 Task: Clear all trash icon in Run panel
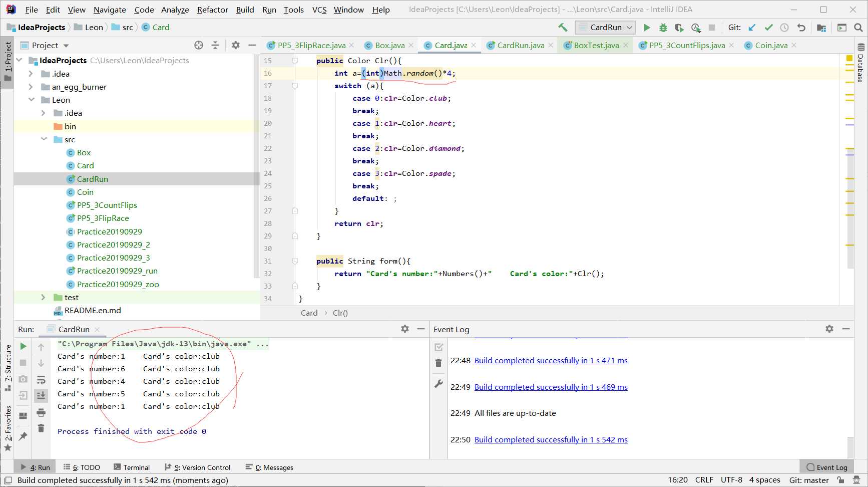41,428
